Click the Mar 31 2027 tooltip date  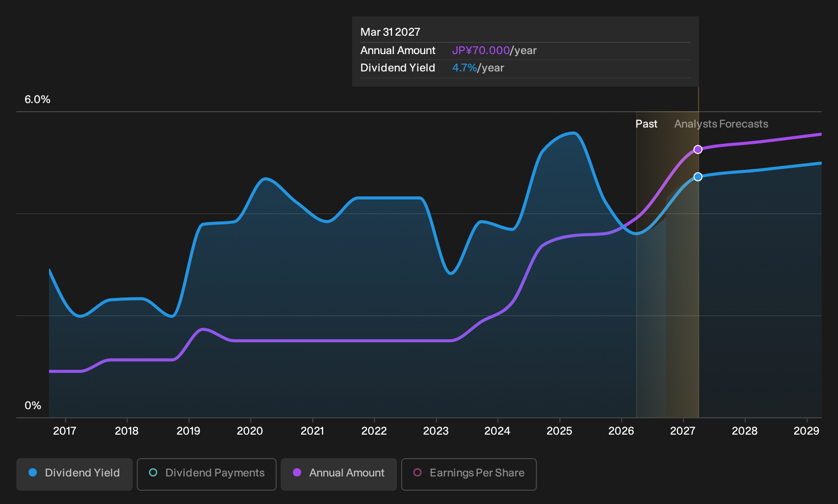(x=390, y=32)
